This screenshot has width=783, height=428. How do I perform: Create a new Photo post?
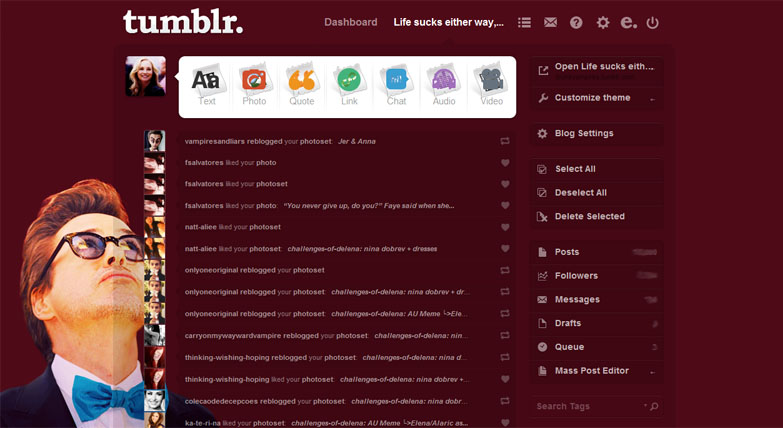point(254,85)
